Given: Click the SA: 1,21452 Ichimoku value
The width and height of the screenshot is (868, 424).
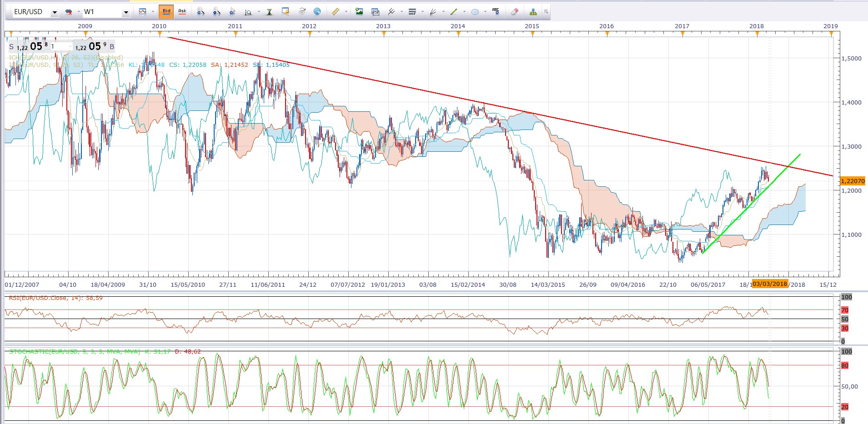Looking at the screenshot, I should [230, 65].
